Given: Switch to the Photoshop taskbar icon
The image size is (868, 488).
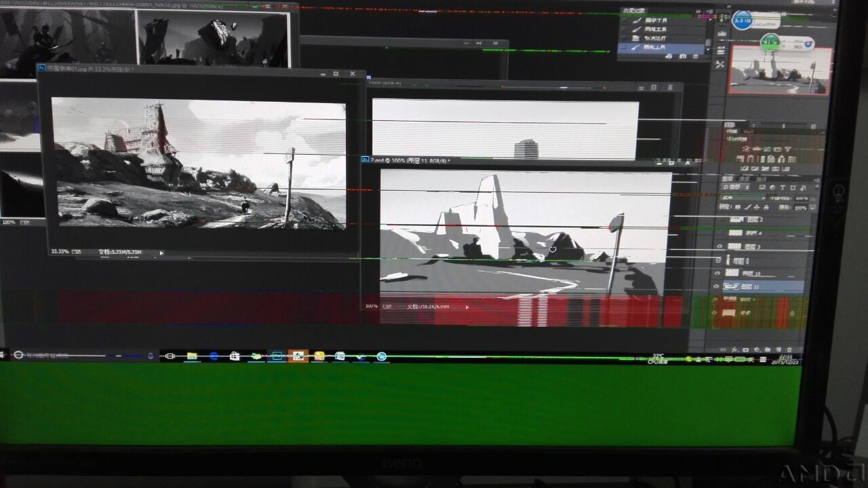Looking at the screenshot, I should pyautogui.click(x=277, y=356).
